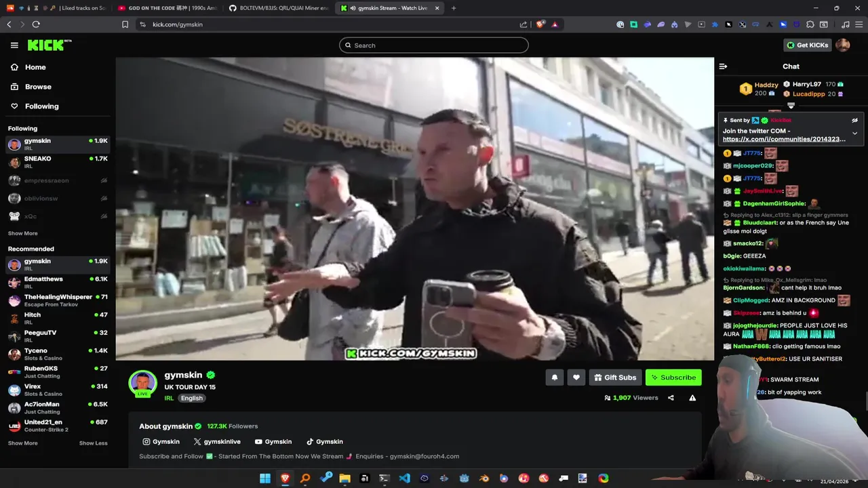
Task: Open Gymskin TikTok link
Action: point(325,442)
